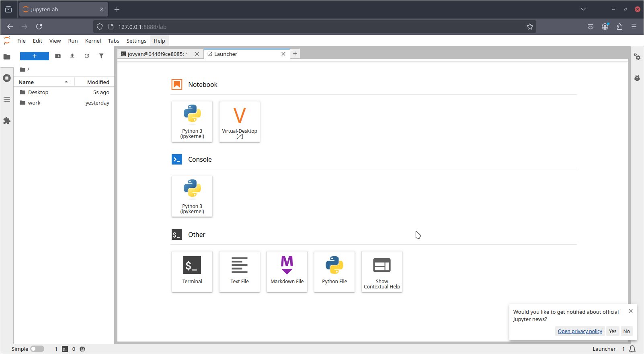The width and height of the screenshot is (644, 354).
Task: Open a new browser tab
Action: tap(117, 9)
